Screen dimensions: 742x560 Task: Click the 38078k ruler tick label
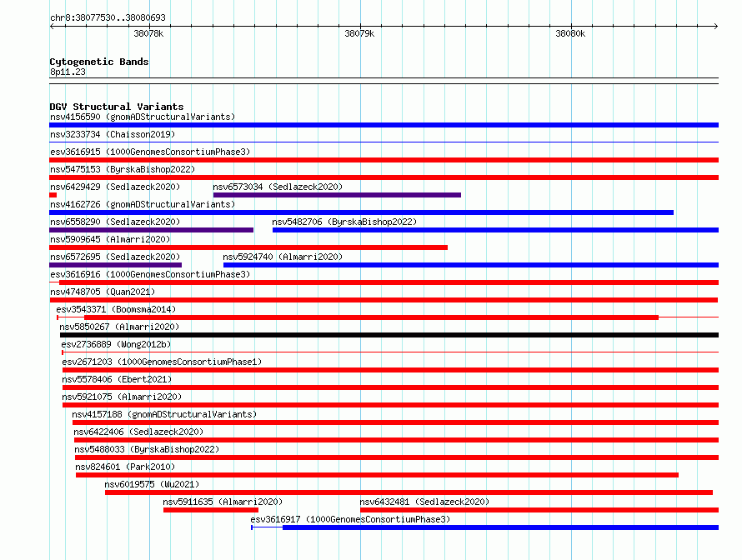point(148,33)
